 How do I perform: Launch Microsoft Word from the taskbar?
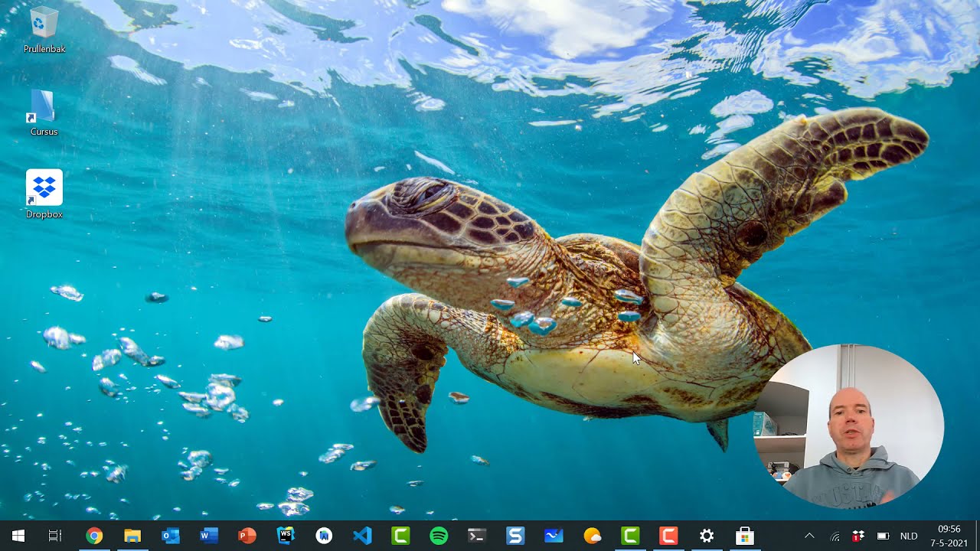click(x=209, y=536)
